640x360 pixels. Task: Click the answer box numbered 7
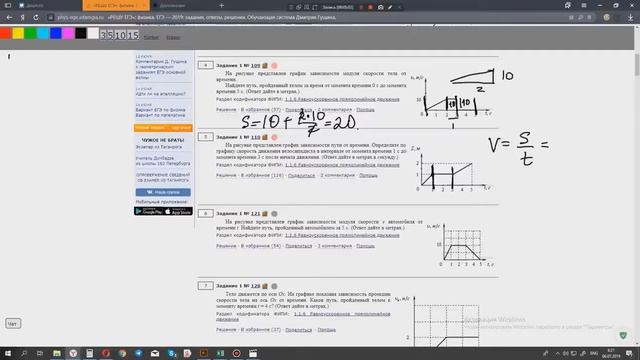click(x=206, y=286)
